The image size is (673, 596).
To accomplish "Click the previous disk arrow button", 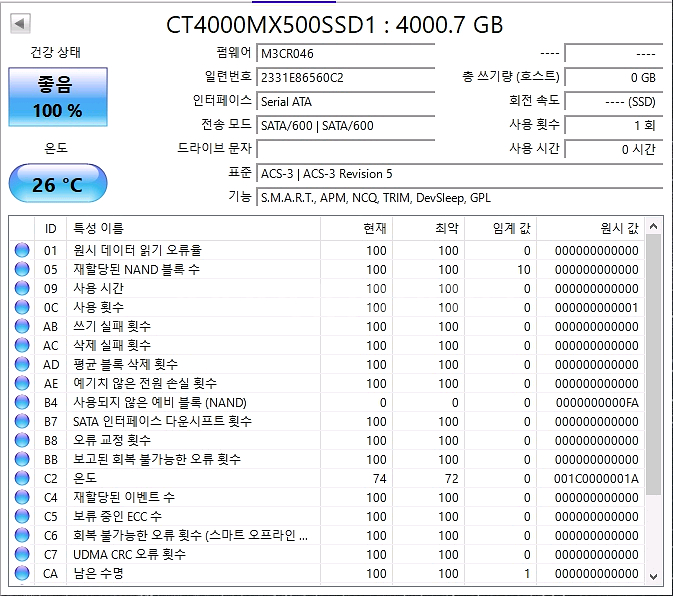I will 20,23.
